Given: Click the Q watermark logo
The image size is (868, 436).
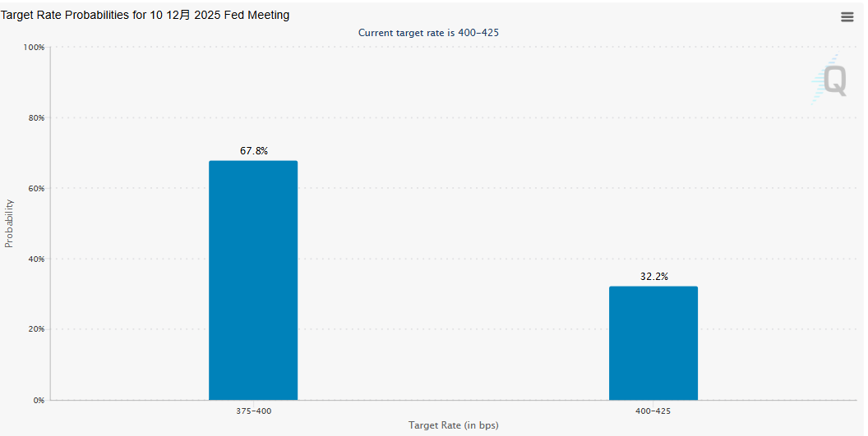Looking at the screenshot, I should point(830,80).
